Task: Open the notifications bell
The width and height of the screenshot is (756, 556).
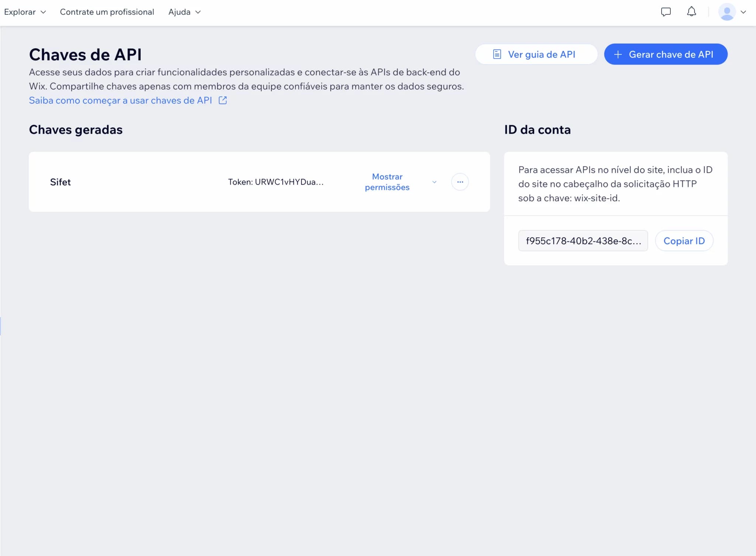Action: (691, 12)
